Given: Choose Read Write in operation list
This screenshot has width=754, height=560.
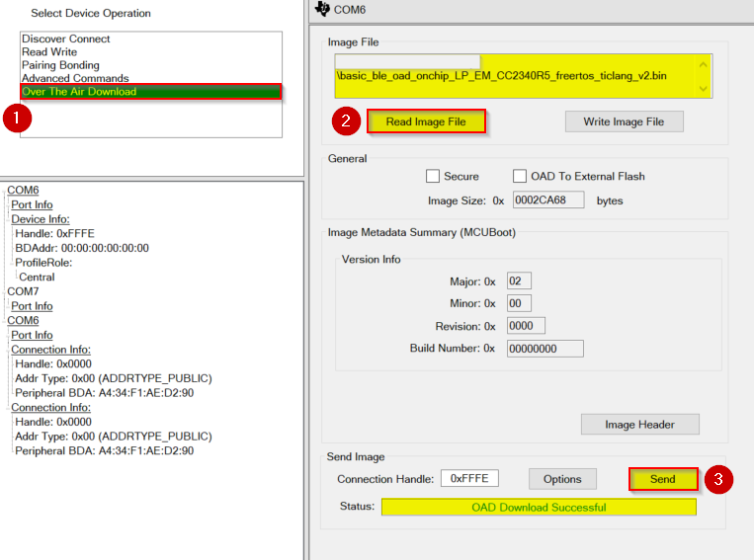Looking at the screenshot, I should coord(48,52).
